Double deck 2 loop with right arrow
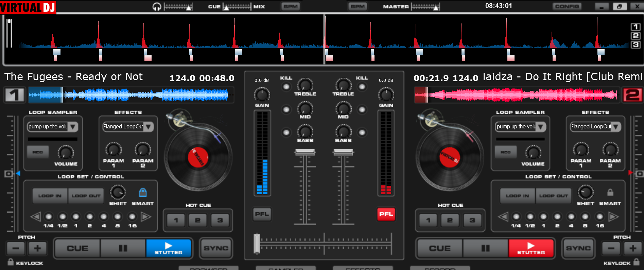644x270 pixels. (614, 216)
